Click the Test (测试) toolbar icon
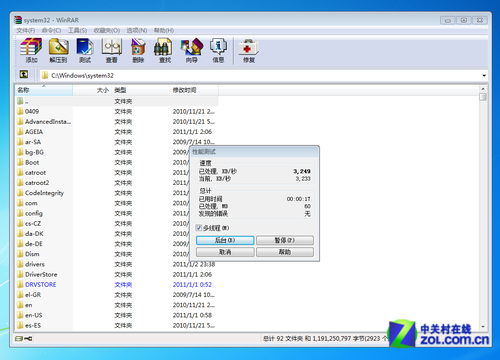Image resolution: width=500 pixels, height=360 pixels. [x=85, y=50]
